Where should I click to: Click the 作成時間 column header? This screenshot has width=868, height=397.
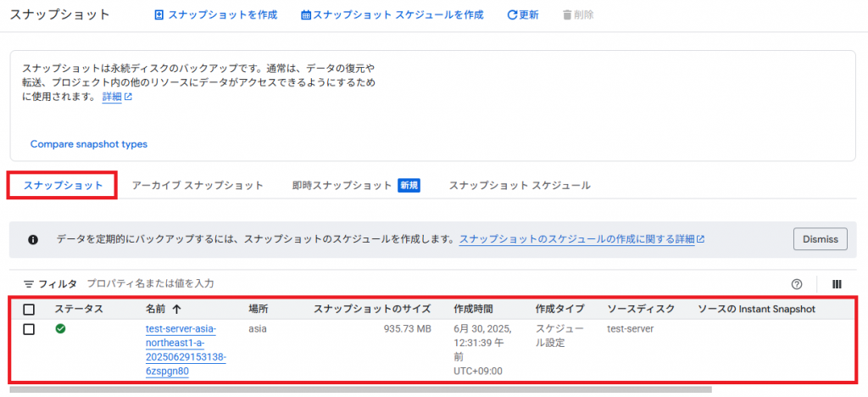(473, 309)
